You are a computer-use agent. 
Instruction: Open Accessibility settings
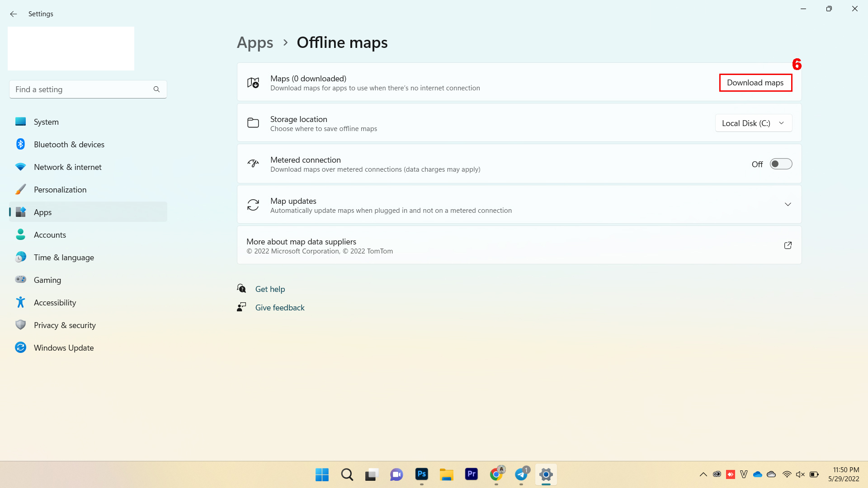tap(55, 302)
